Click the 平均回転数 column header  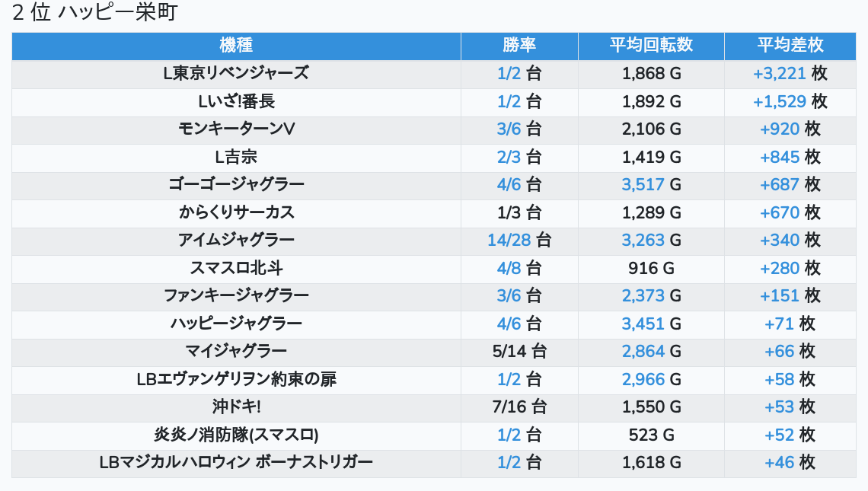point(651,46)
